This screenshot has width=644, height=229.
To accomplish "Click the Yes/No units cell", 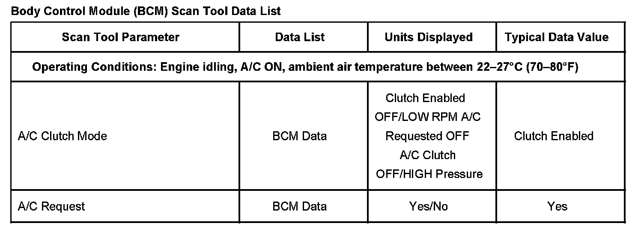I will coord(429,207).
